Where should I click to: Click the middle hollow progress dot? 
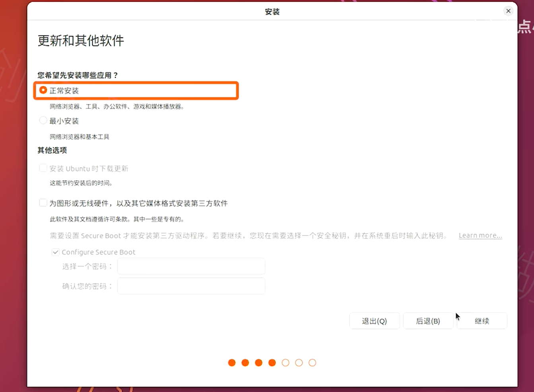(x=299, y=363)
